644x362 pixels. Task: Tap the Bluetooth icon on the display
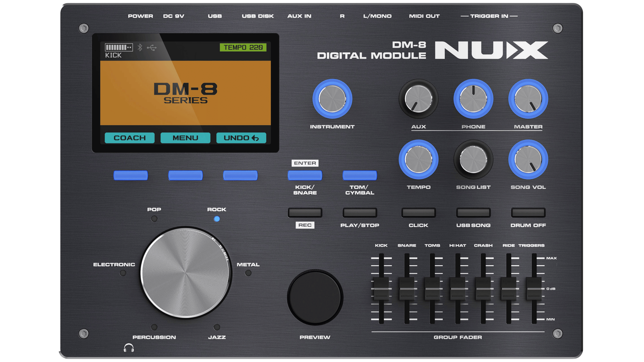click(x=140, y=47)
